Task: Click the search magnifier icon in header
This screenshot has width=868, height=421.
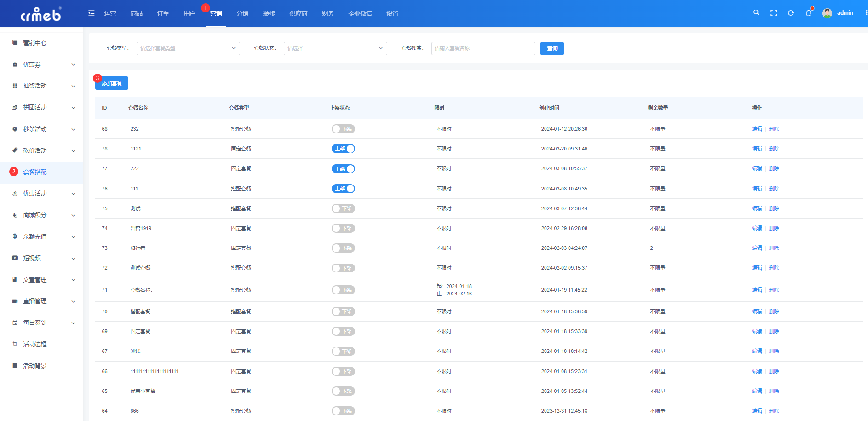Action: (756, 13)
